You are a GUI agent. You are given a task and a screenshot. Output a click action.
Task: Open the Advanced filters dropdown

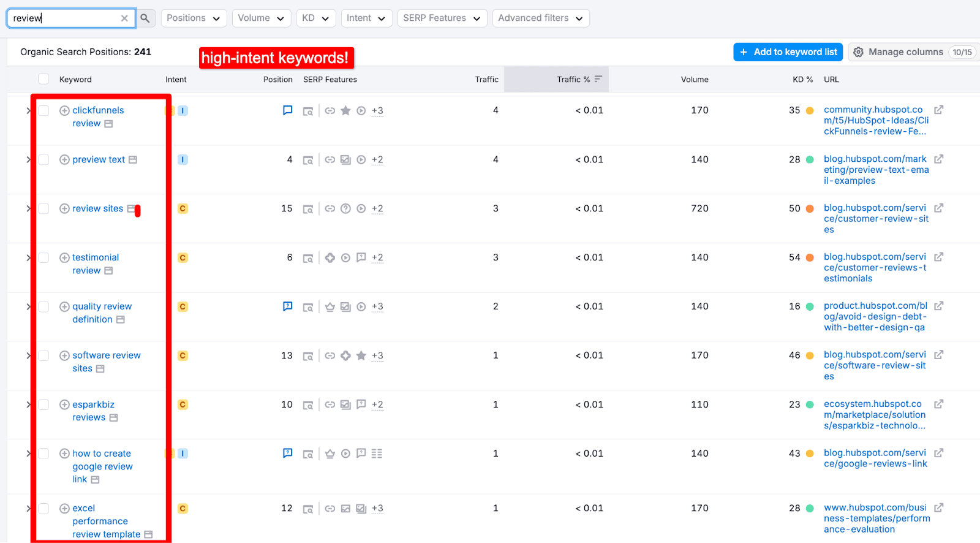click(541, 18)
